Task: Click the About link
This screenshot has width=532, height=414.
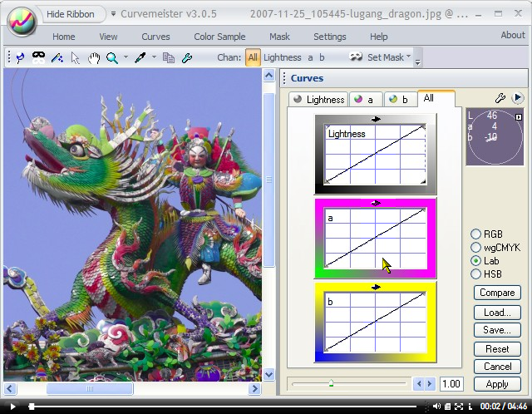Action: (513, 35)
